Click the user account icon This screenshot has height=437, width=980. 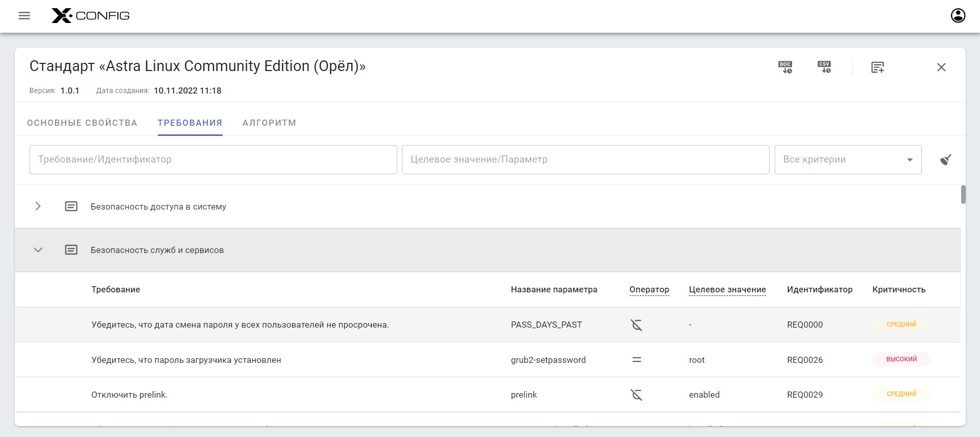958,16
